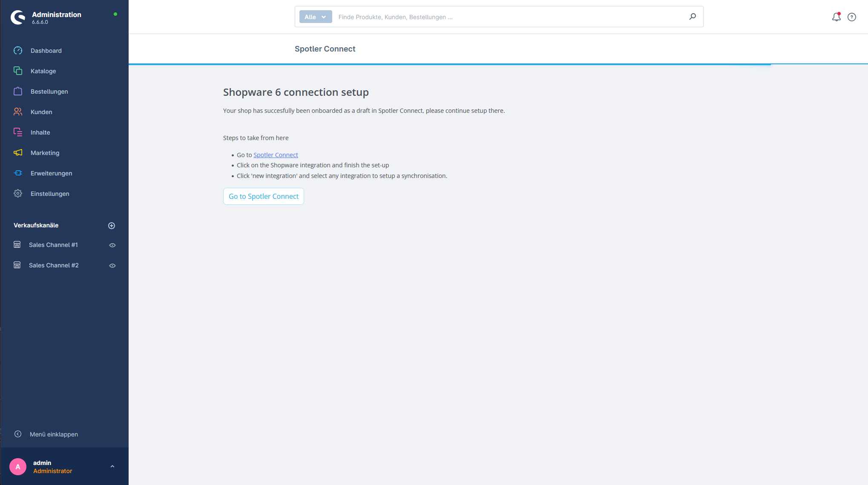Click the admin avatar circle
868x485 pixels.
pos(18,467)
